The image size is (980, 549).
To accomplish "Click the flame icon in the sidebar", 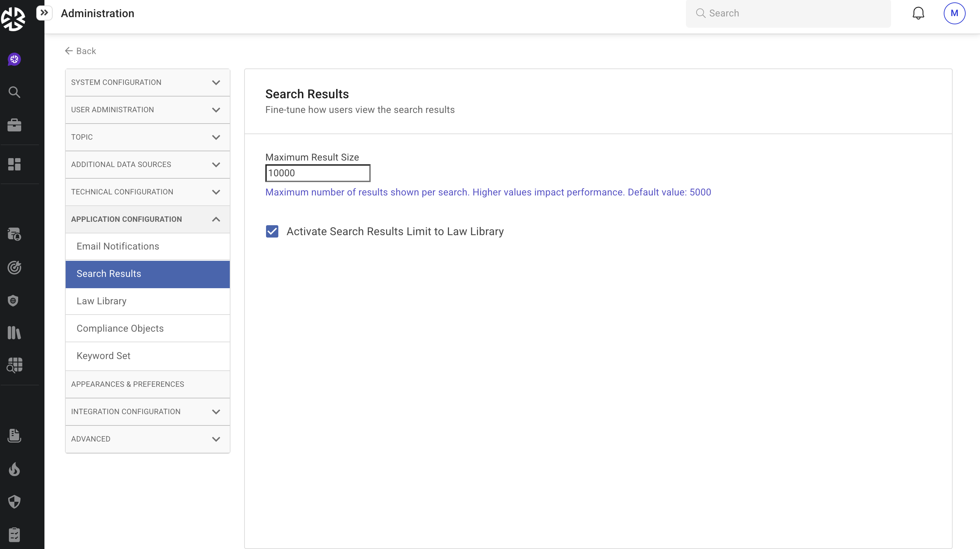I will (x=14, y=469).
